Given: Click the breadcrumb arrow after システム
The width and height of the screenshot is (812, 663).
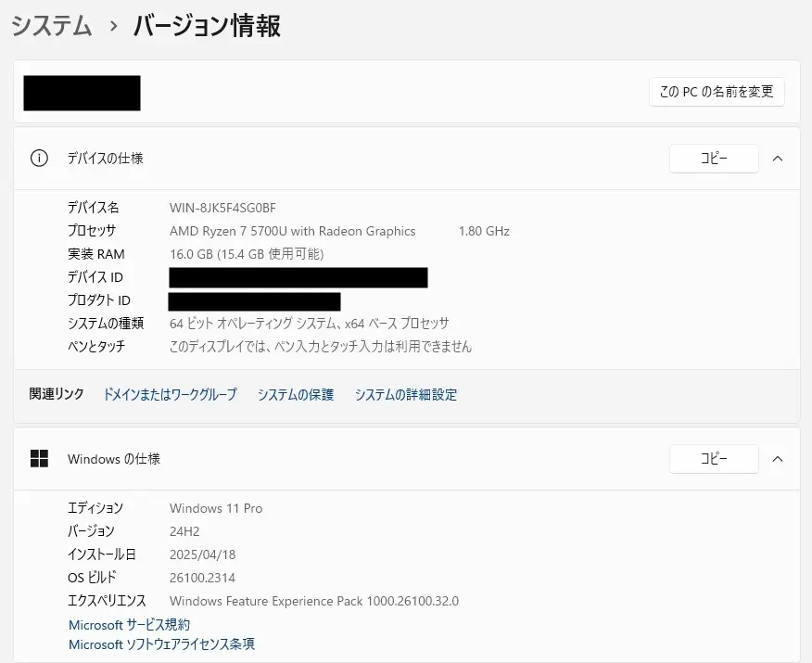Looking at the screenshot, I should pyautogui.click(x=114, y=27).
